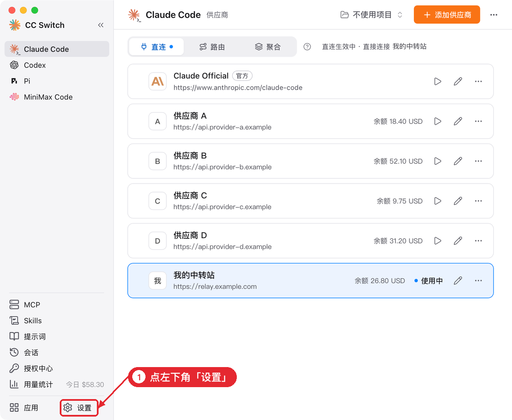
Task: Open 提示词 prompts section
Action: (57, 336)
